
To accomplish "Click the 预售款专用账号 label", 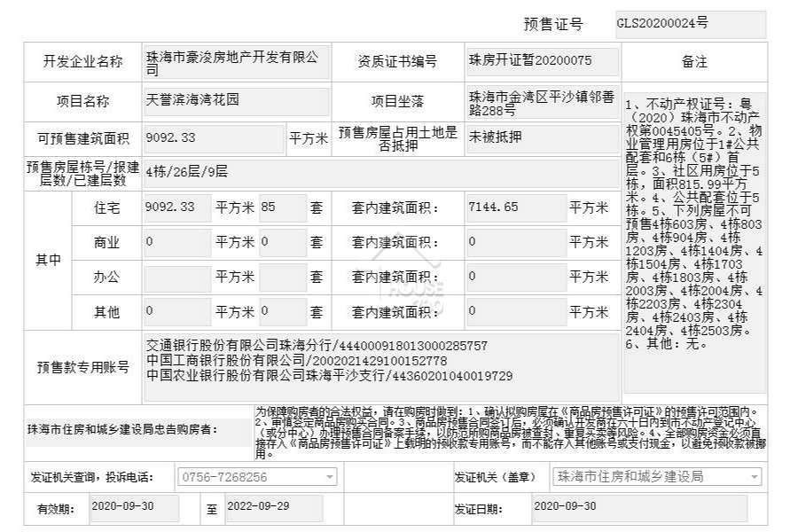I will (x=83, y=368).
